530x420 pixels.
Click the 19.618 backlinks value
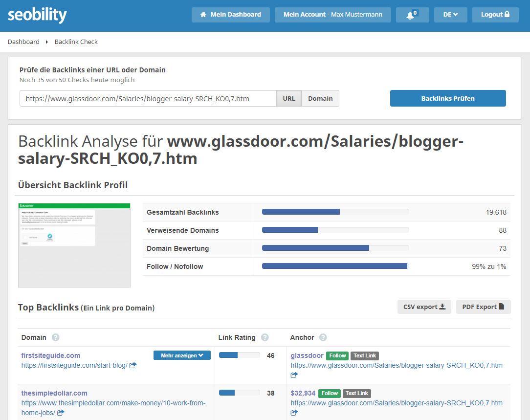(x=496, y=212)
